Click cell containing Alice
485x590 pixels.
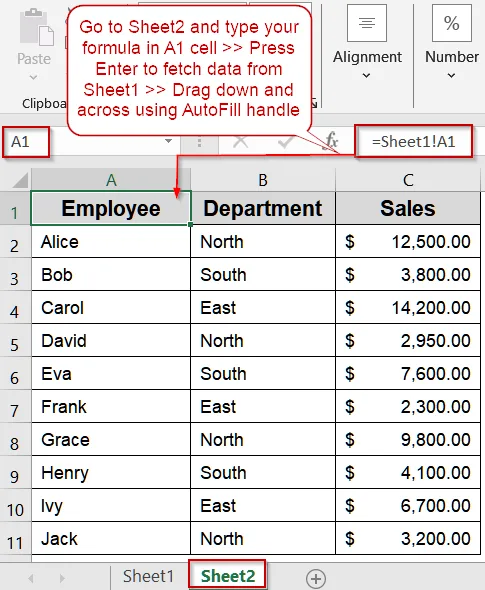(111, 242)
